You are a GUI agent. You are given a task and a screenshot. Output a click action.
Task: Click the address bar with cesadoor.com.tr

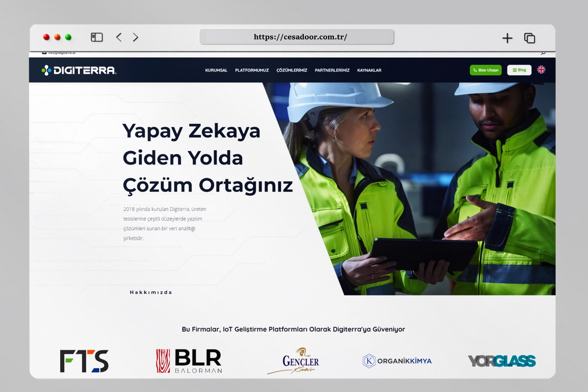coord(297,37)
